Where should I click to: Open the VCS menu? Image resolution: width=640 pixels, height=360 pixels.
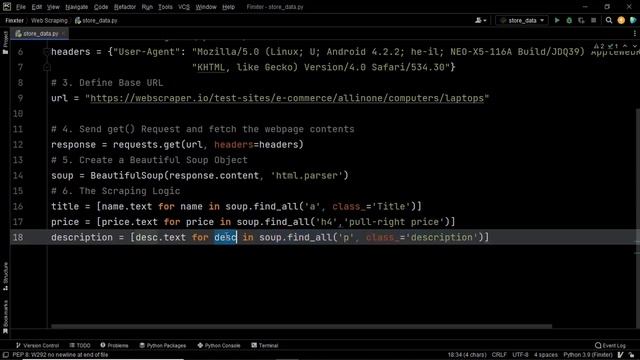click(184, 7)
